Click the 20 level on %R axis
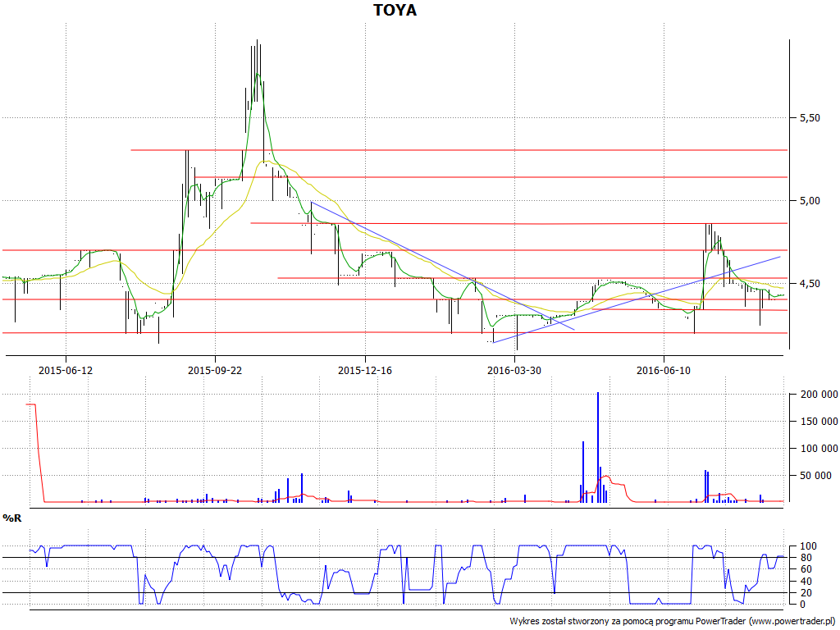The height and width of the screenshot is (630, 840). 806,593
